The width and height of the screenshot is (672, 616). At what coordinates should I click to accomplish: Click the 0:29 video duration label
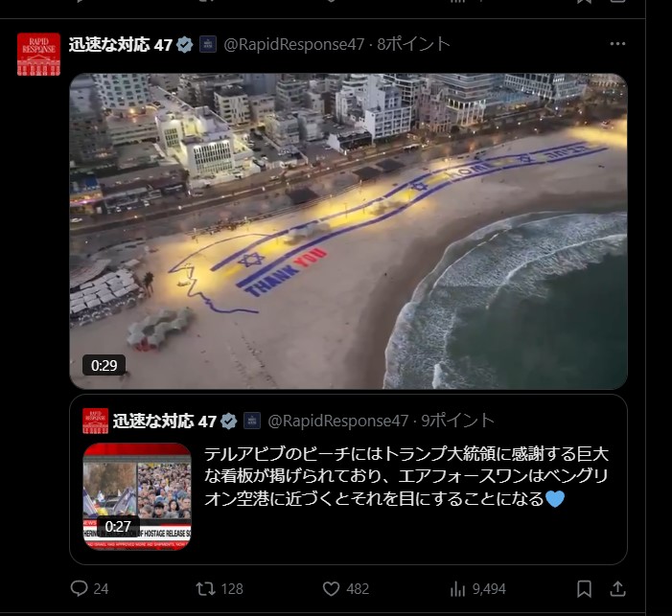(x=104, y=365)
